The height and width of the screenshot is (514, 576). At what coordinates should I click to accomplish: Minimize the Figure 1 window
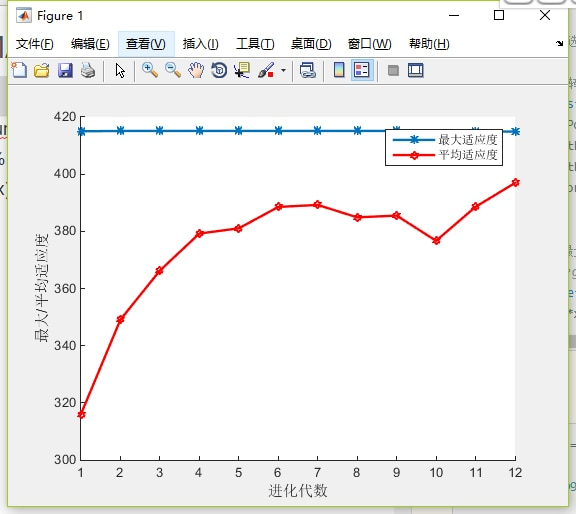point(454,15)
